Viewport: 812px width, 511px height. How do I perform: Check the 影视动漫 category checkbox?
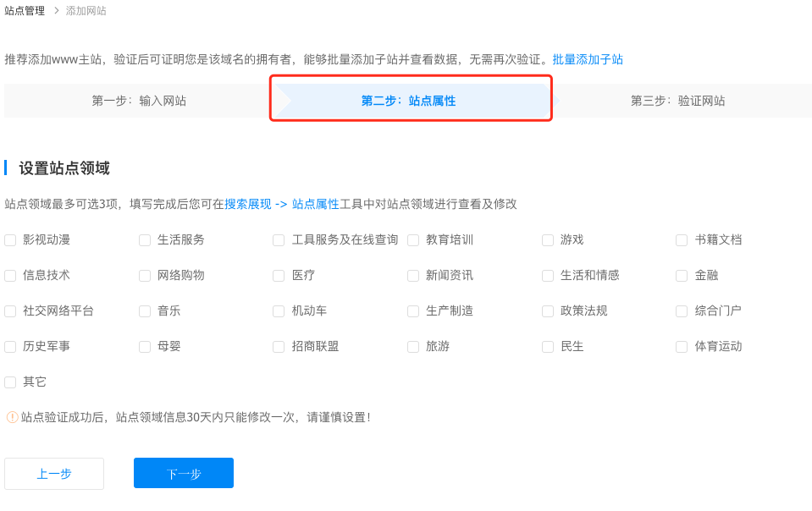click(10, 239)
